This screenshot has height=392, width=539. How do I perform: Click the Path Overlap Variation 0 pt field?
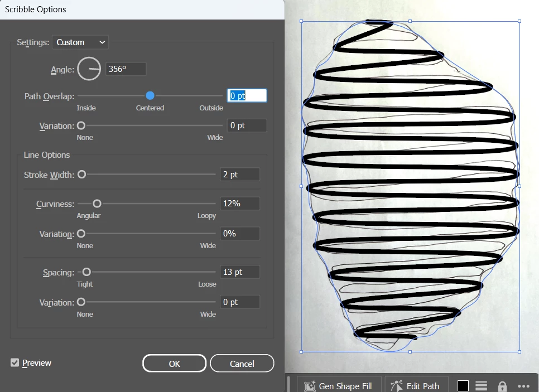(x=247, y=125)
